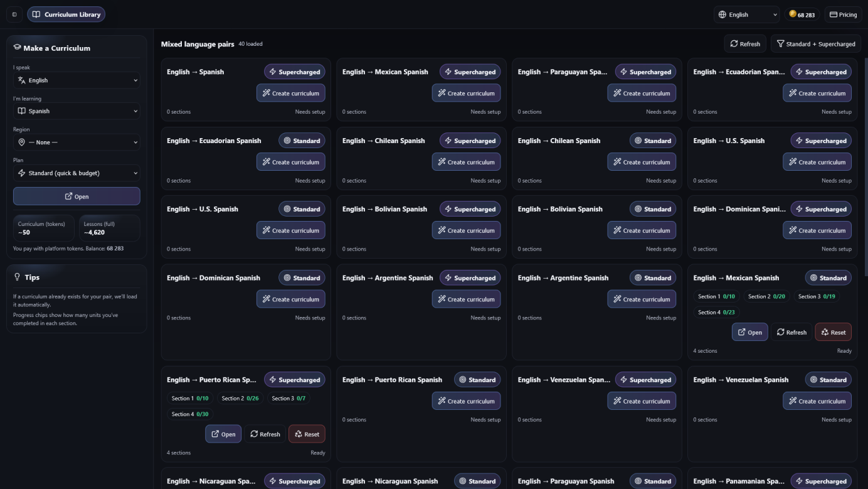Screen dimensions: 868x489
Task: Expand the 'I'm learning' Spanish dropdown
Action: (77, 111)
